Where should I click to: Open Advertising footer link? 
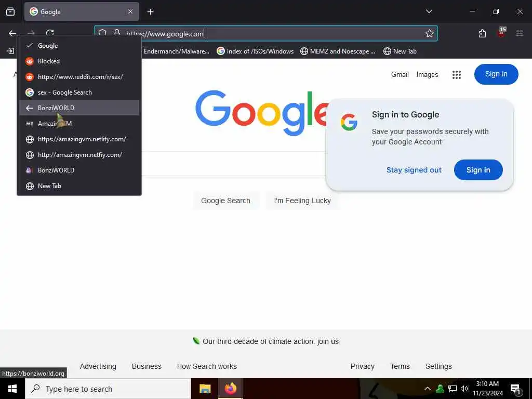(98, 366)
